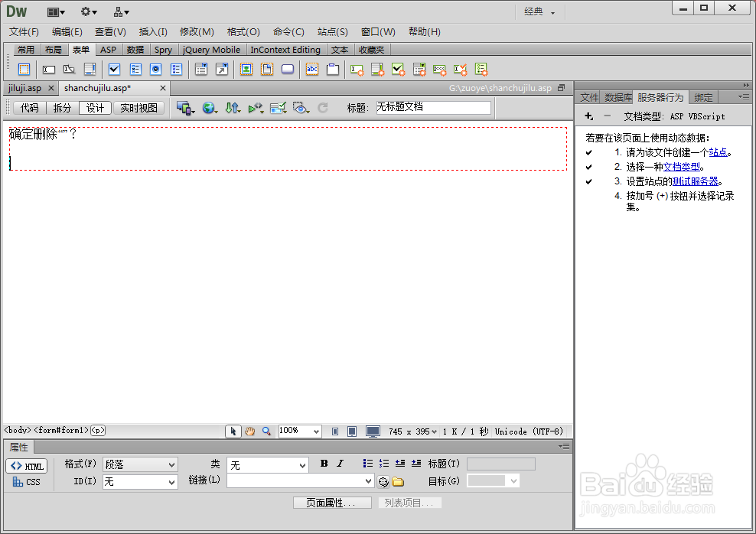Insert a Select list/menu element
This screenshot has width=756, height=534.
201,70
